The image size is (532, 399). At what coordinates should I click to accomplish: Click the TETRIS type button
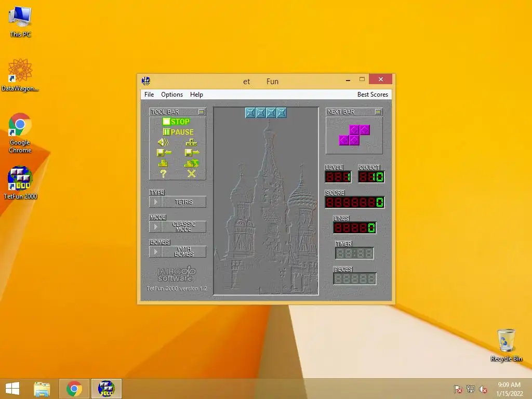184,202
